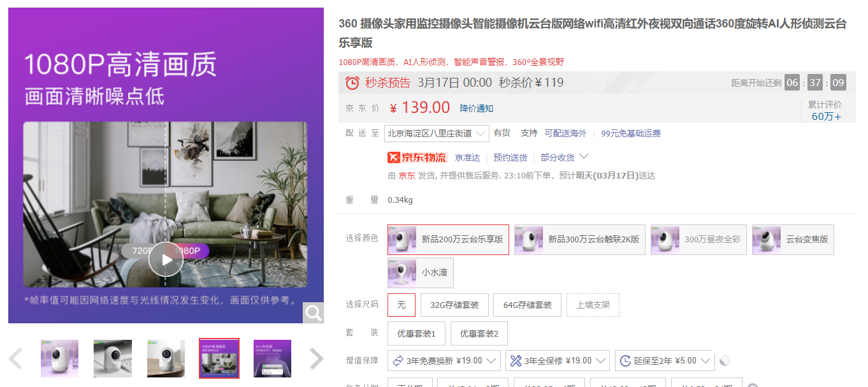Open the 累计评价 60万+ reviews count
Image resolution: width=868 pixels, height=387 pixels.
tap(825, 110)
